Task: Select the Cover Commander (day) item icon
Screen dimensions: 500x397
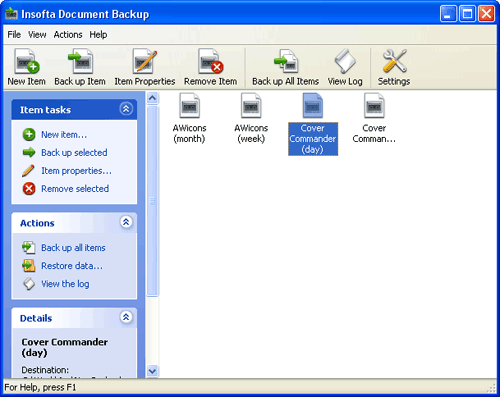Action: pyautogui.click(x=313, y=106)
